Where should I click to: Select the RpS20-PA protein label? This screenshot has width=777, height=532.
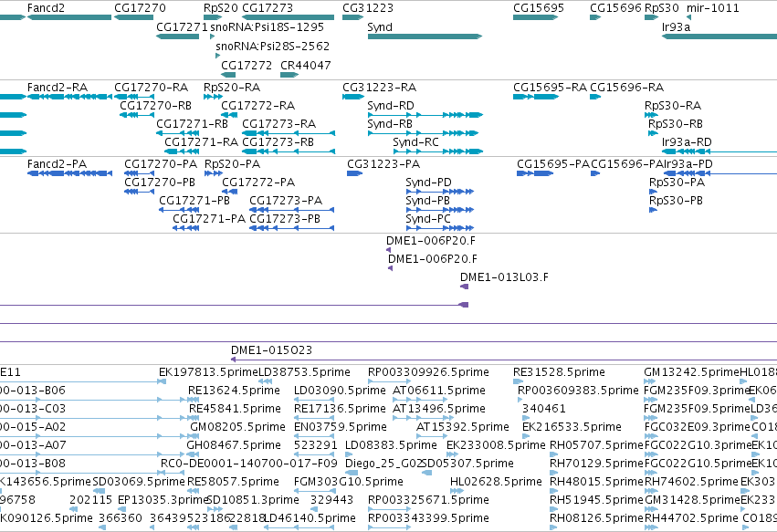[233, 164]
